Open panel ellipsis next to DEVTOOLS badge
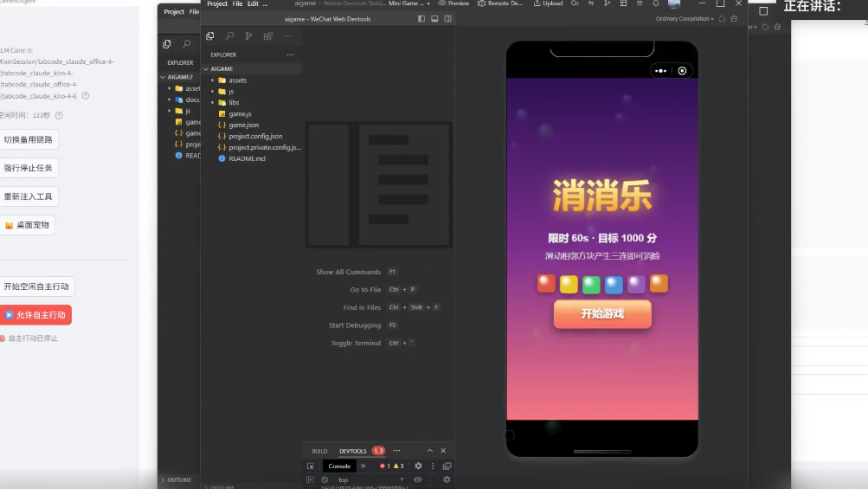 point(396,451)
